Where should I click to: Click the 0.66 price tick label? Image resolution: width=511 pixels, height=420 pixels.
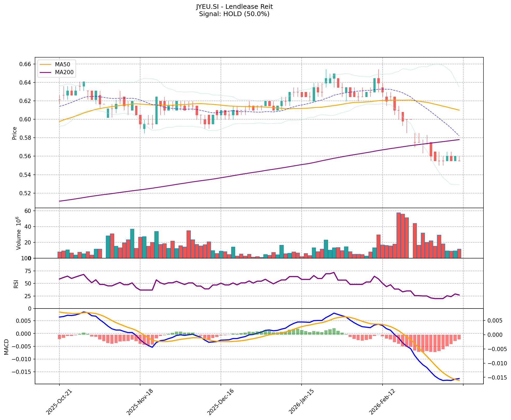25,64
